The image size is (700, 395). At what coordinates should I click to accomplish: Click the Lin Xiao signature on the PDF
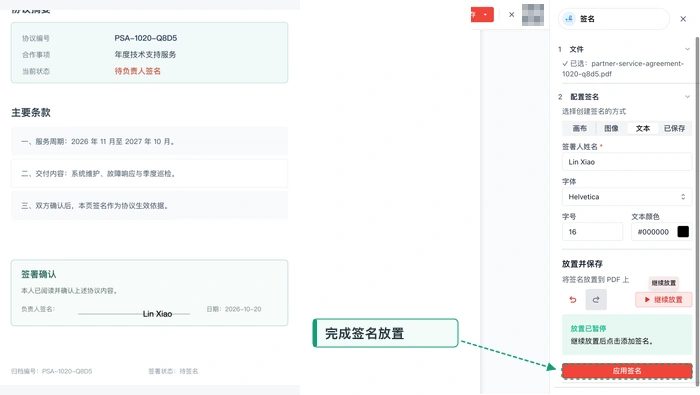coord(157,314)
